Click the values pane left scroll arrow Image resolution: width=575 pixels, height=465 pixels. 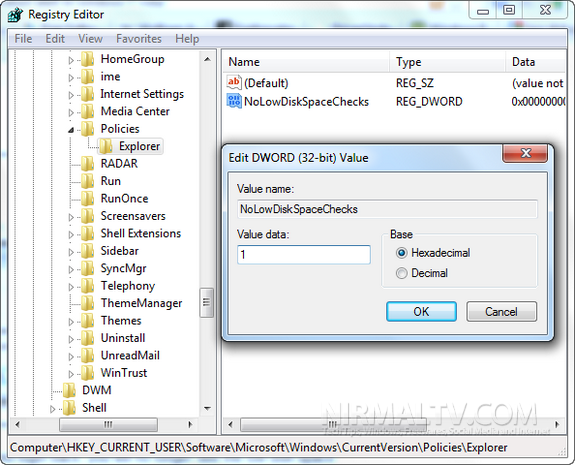(x=230, y=425)
